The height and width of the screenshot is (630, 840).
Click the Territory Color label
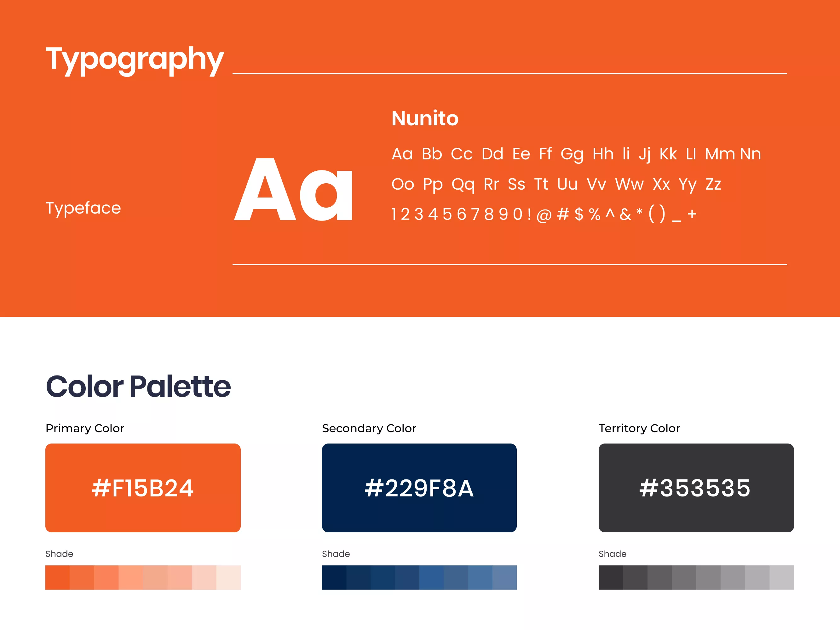[x=639, y=428]
